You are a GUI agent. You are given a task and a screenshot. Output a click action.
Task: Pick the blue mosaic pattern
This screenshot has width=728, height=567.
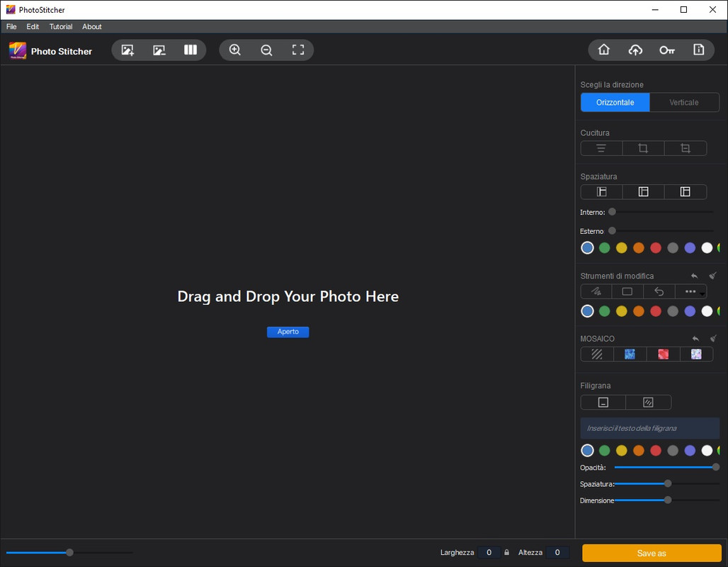tap(630, 354)
